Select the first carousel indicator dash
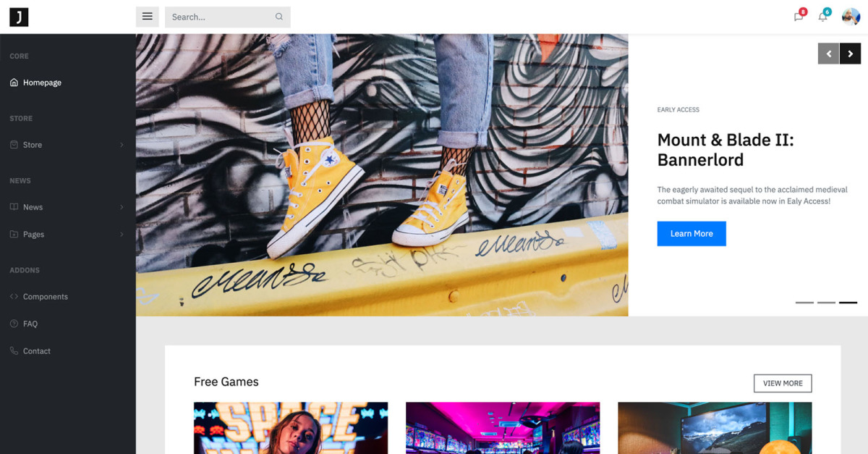This screenshot has width=868, height=454. (x=804, y=302)
